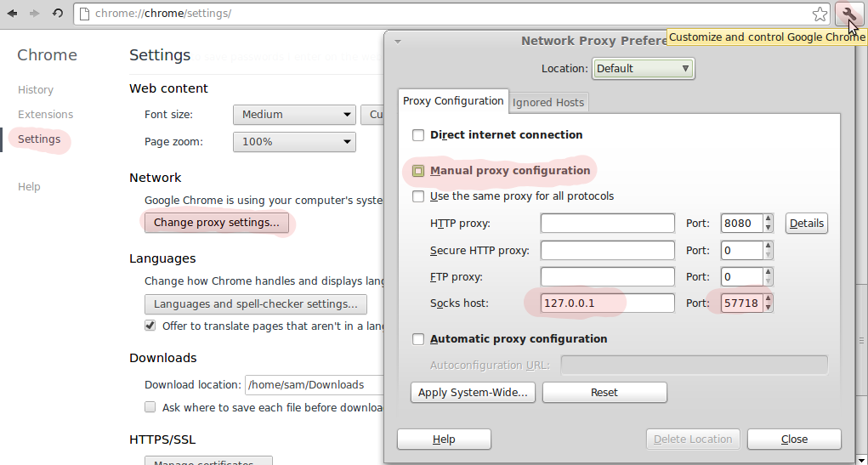Switch to the Ignored Hosts tab

(x=548, y=102)
